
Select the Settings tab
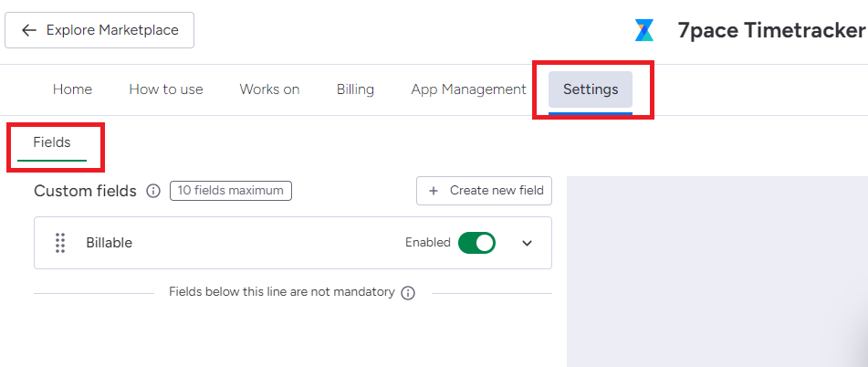pos(591,89)
